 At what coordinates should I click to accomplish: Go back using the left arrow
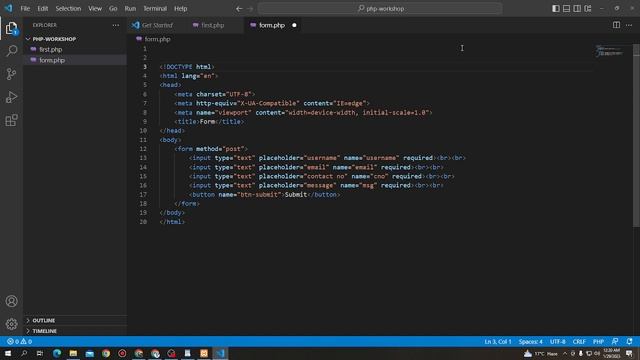(x=239, y=9)
